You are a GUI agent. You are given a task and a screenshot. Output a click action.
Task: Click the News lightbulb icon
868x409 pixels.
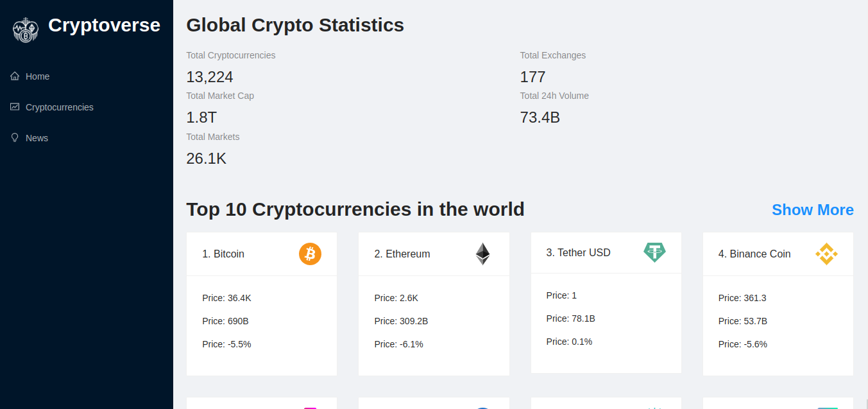click(15, 138)
